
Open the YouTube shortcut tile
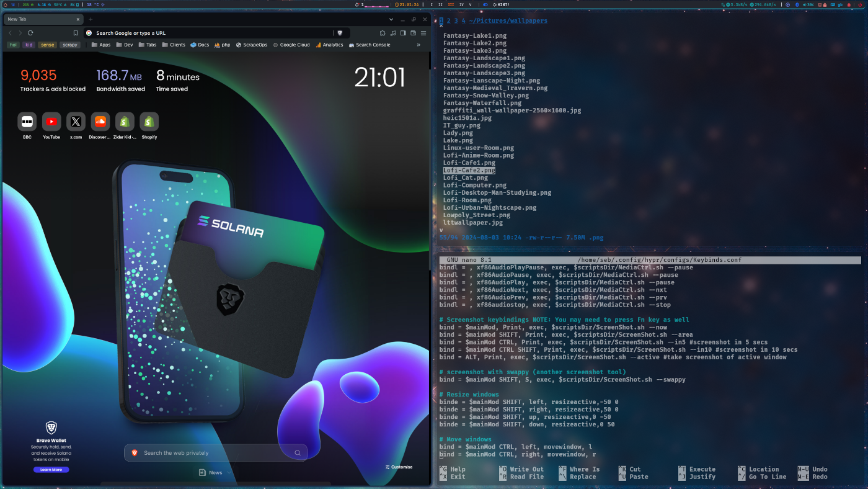pos(51,122)
